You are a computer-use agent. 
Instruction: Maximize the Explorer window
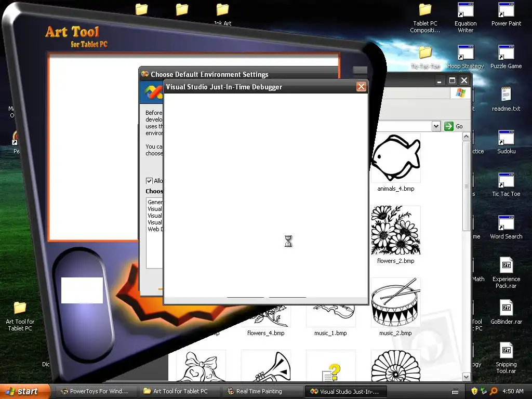(x=452, y=81)
